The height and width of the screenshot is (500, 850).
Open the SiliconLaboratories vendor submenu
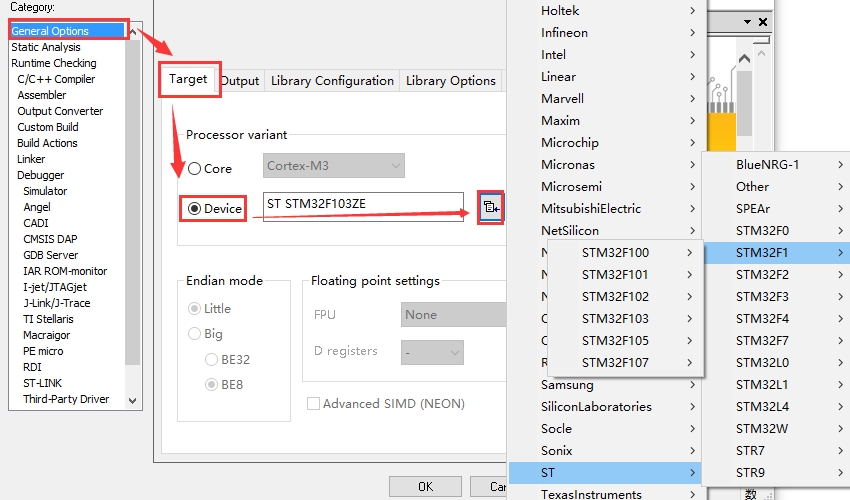click(605, 407)
